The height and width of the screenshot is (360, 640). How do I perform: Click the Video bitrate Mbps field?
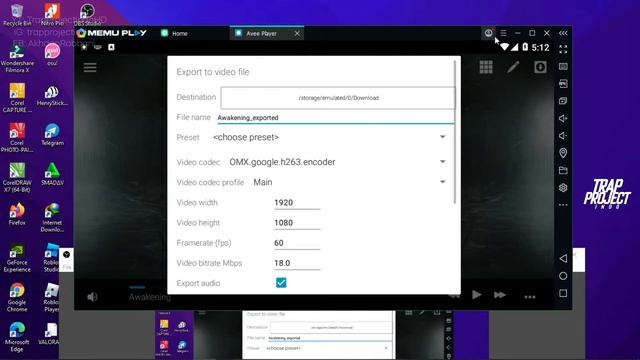coord(297,263)
